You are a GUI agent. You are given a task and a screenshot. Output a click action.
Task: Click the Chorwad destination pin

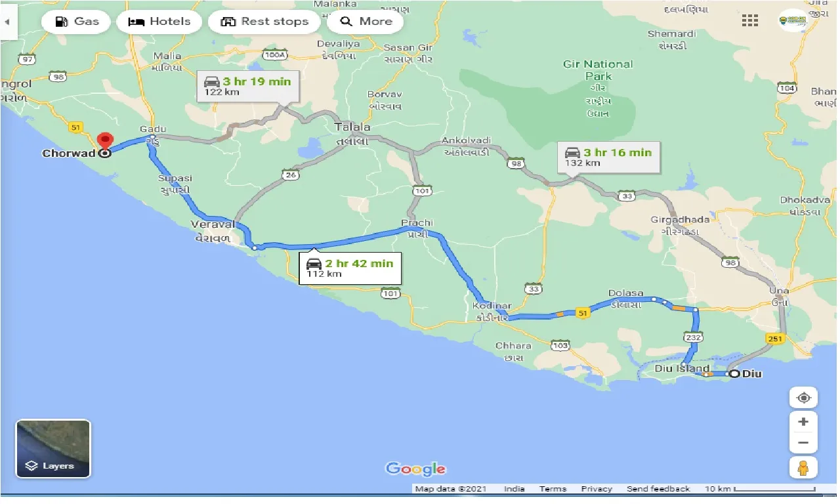(x=106, y=141)
